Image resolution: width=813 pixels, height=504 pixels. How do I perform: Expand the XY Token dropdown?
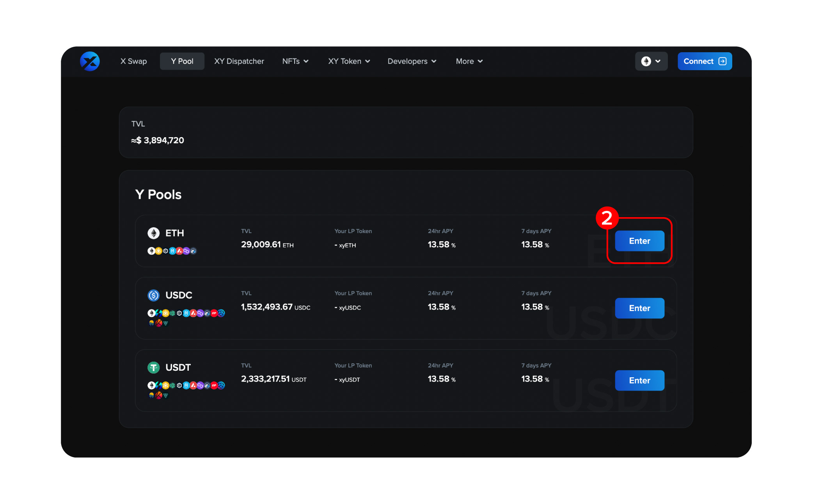coord(349,61)
